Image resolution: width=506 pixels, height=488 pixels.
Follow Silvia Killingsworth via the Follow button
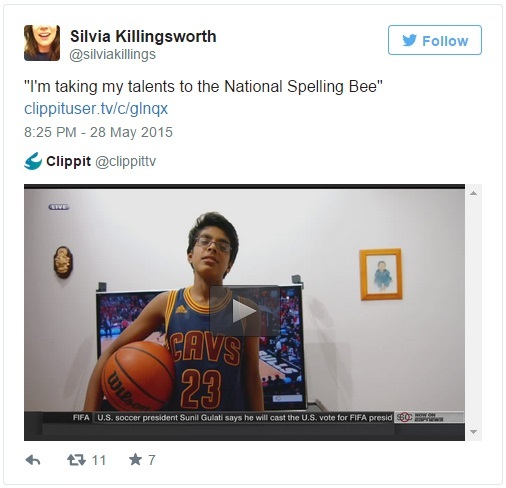tap(435, 40)
